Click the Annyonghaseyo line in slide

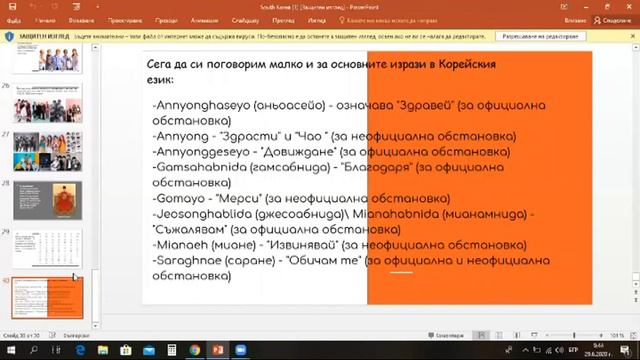click(x=349, y=113)
